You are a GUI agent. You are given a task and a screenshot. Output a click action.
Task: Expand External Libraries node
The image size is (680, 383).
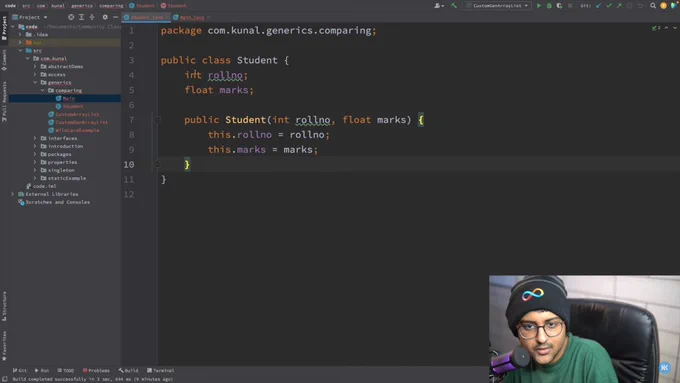point(13,194)
